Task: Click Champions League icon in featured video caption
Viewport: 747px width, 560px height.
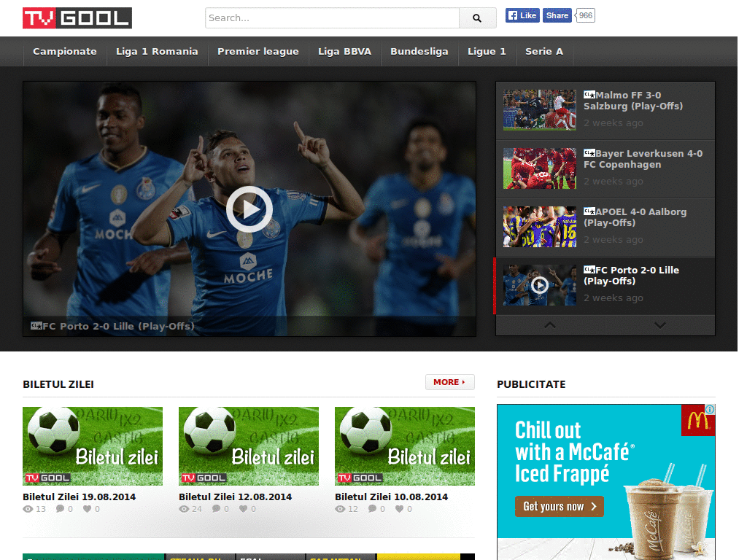Action: pyautogui.click(x=36, y=326)
